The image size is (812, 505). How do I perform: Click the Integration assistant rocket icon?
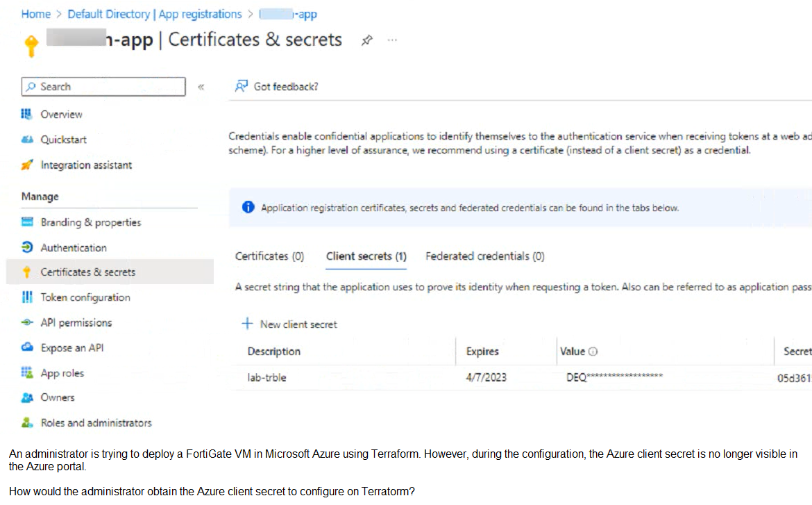27,165
